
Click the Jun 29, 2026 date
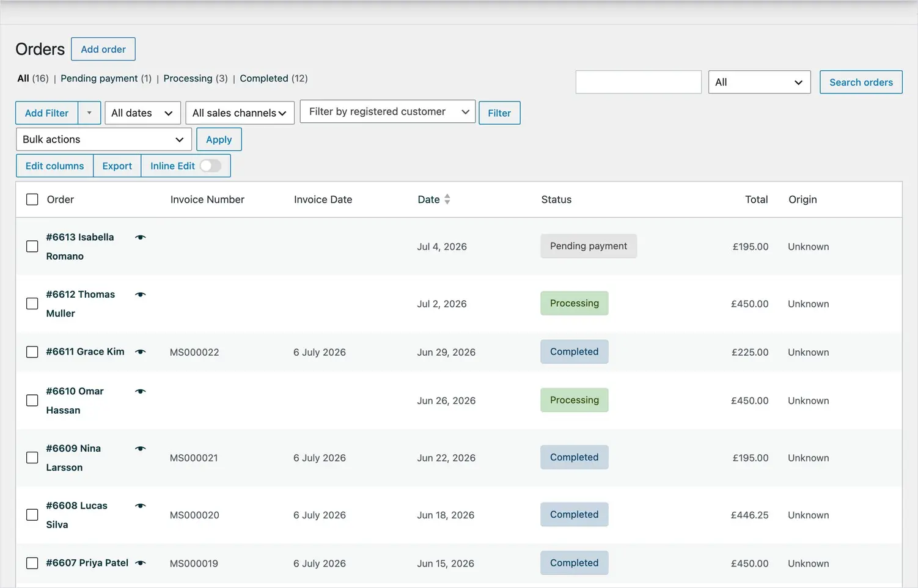(x=446, y=352)
